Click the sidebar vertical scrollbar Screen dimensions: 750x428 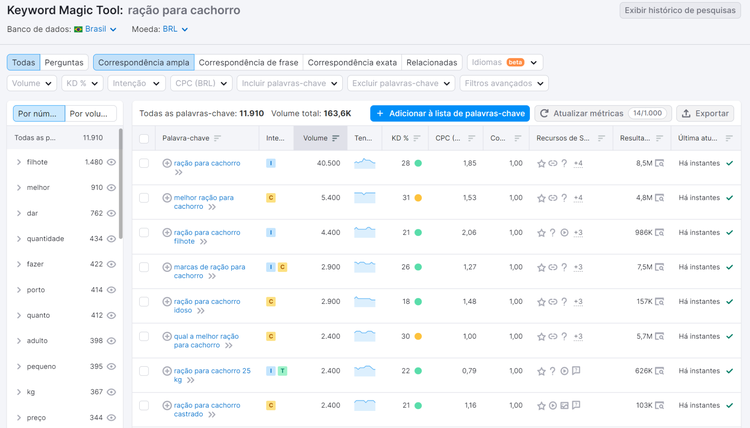coord(121,184)
